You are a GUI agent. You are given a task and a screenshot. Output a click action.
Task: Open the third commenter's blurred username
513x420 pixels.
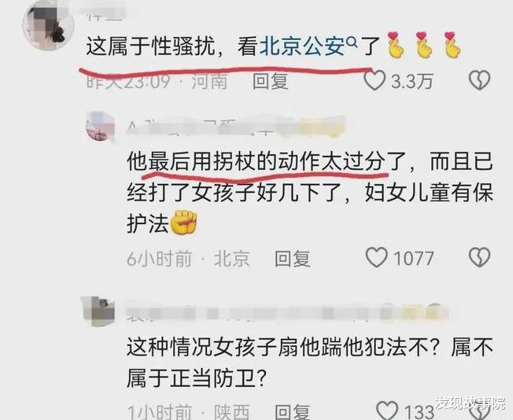click(x=287, y=311)
